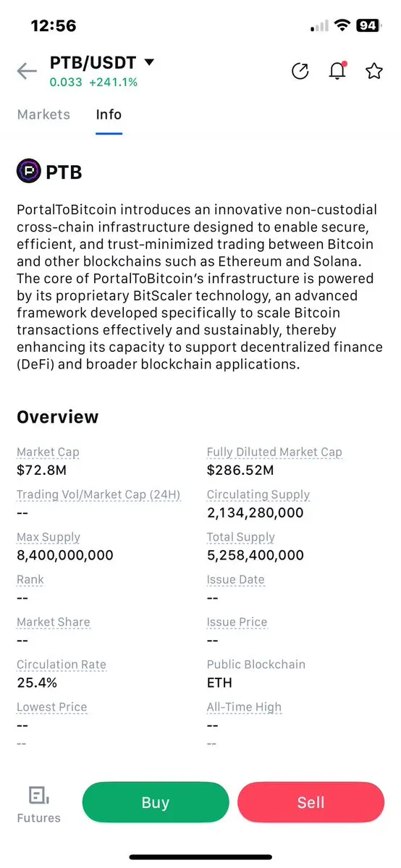The width and height of the screenshot is (401, 868).
Task: Open the share icon next to bell
Action: 300,71
